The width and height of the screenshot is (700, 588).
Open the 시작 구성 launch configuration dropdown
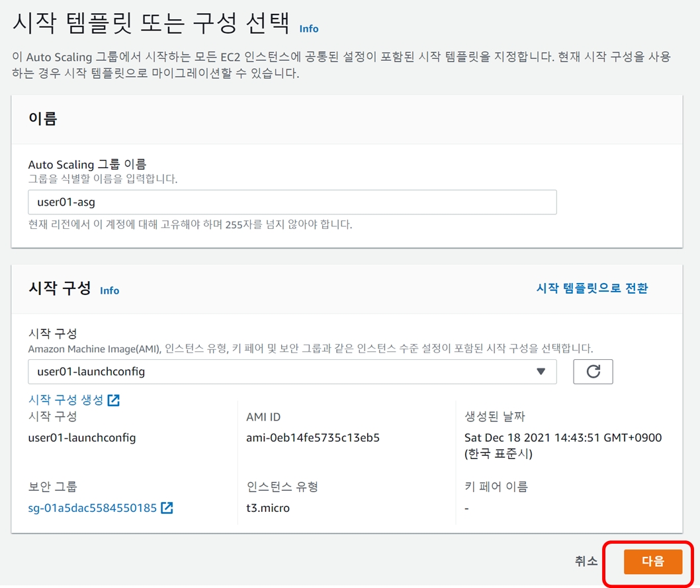tap(292, 372)
